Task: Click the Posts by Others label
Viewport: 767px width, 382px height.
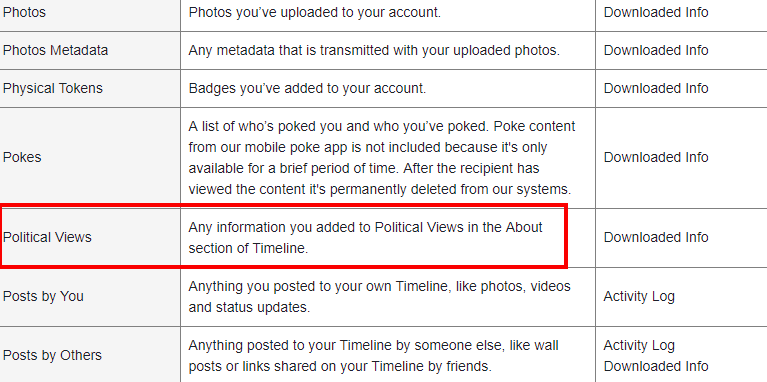Action: 52,356
